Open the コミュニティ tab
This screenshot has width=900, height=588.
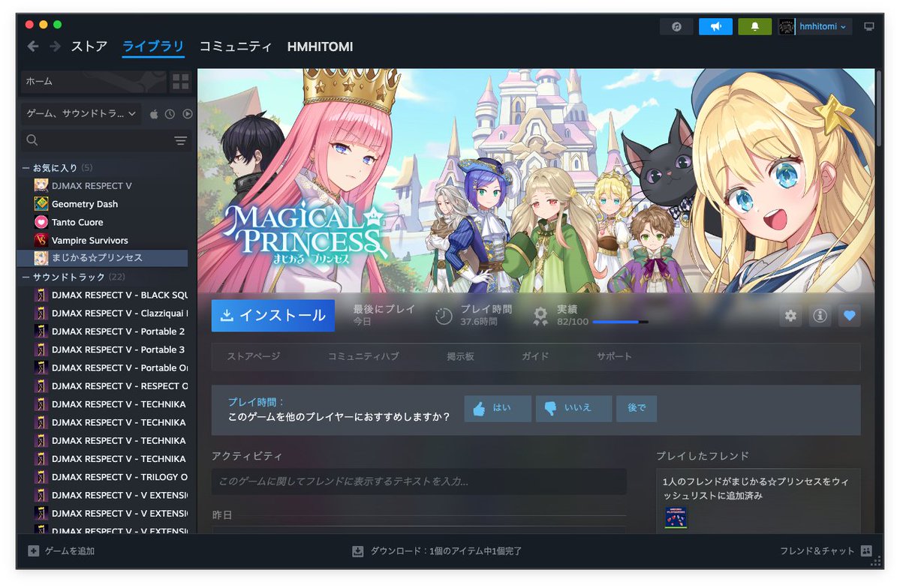point(236,46)
